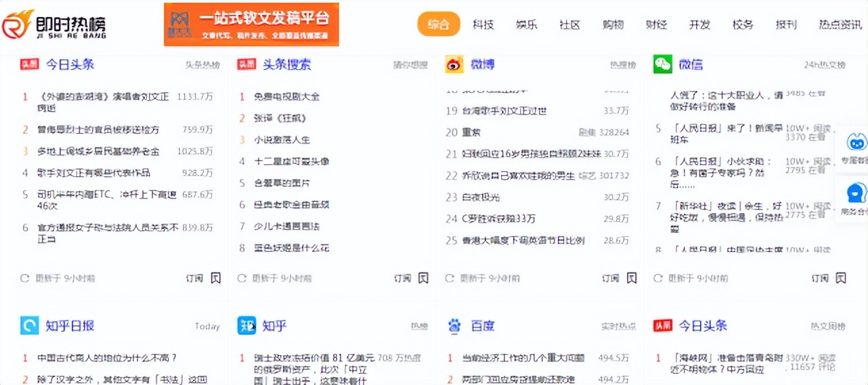This screenshot has width=868, height=385.
Task: Open the 知乎日报 card title
Action: point(70,326)
